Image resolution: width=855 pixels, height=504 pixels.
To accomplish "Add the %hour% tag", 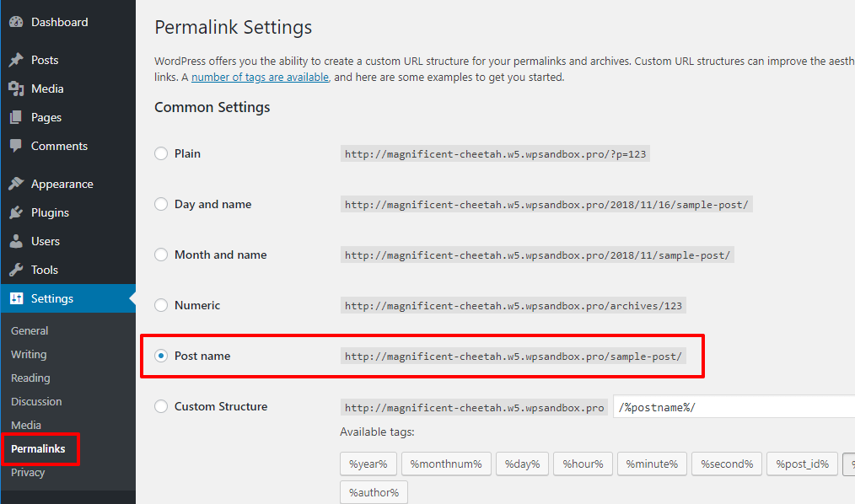I will 583,464.
